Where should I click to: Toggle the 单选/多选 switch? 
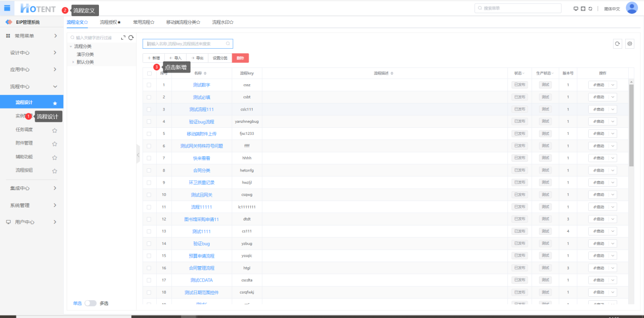90,303
